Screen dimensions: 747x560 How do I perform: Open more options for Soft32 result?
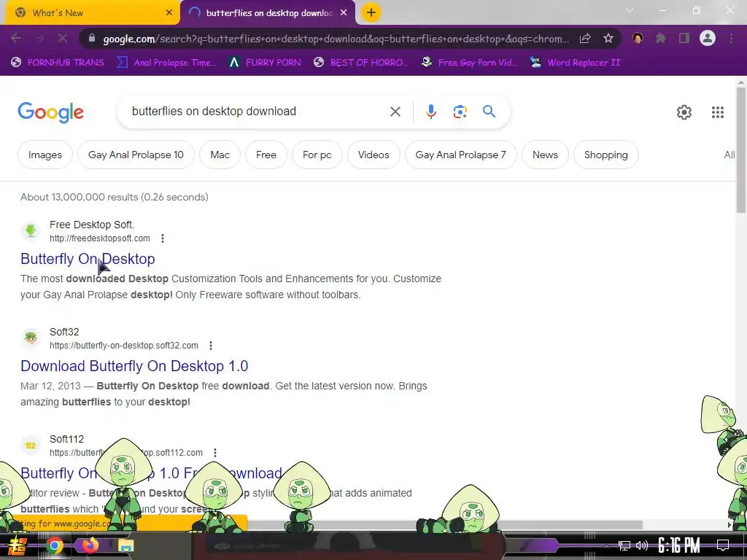tap(211, 345)
